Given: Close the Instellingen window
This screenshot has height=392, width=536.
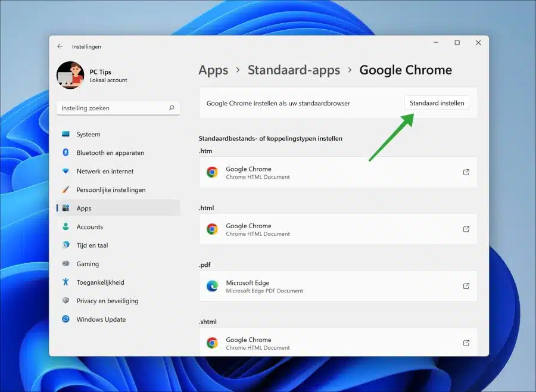Looking at the screenshot, I should point(478,43).
